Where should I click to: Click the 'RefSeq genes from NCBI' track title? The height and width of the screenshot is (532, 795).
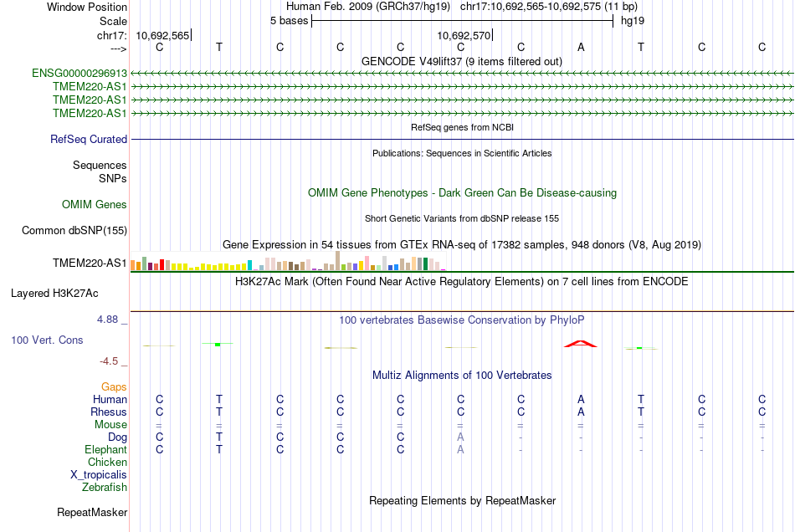coord(462,127)
